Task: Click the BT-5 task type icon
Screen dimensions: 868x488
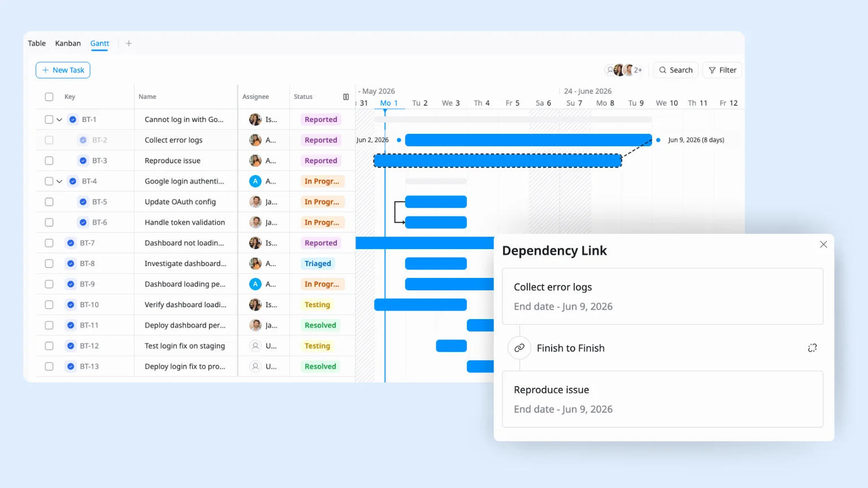Action: point(83,202)
